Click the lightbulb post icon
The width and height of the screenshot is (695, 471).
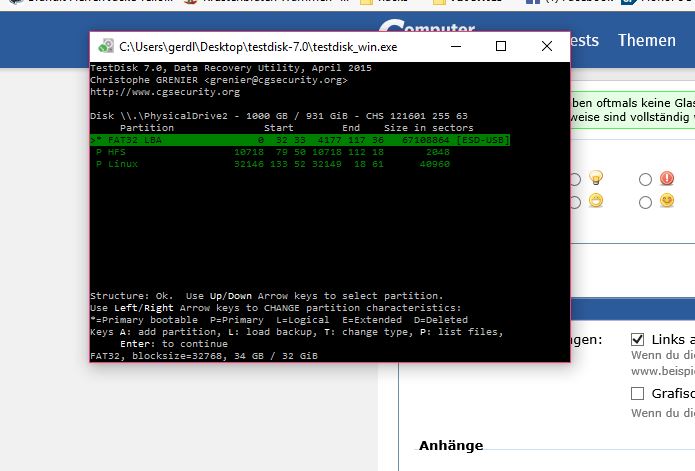tap(596, 178)
